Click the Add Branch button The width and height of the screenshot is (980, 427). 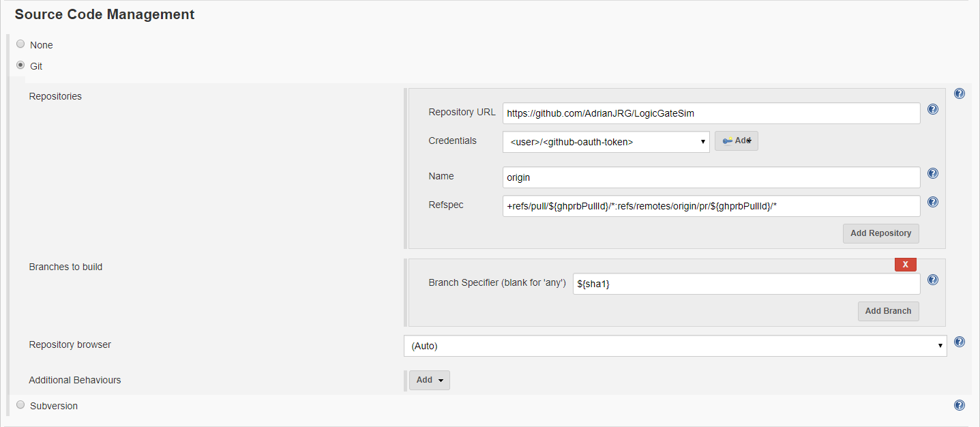click(x=888, y=311)
